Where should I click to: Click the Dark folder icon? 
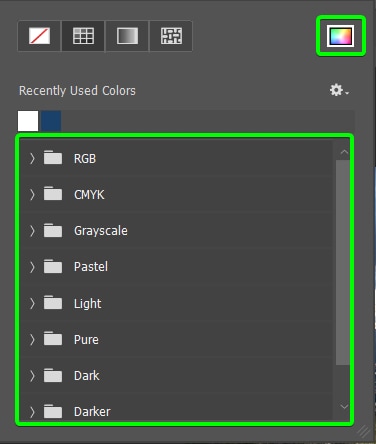pos(53,375)
